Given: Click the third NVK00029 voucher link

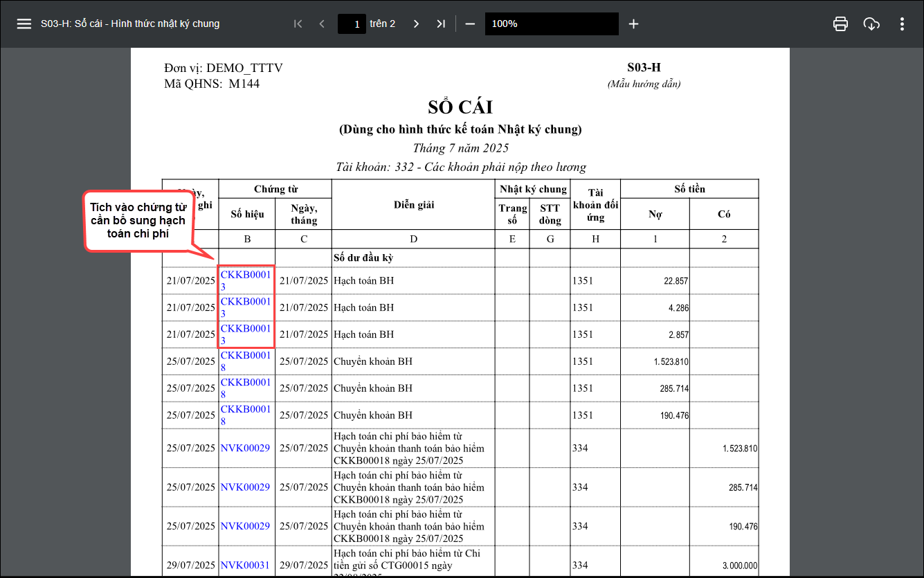Looking at the screenshot, I should 245,526.
